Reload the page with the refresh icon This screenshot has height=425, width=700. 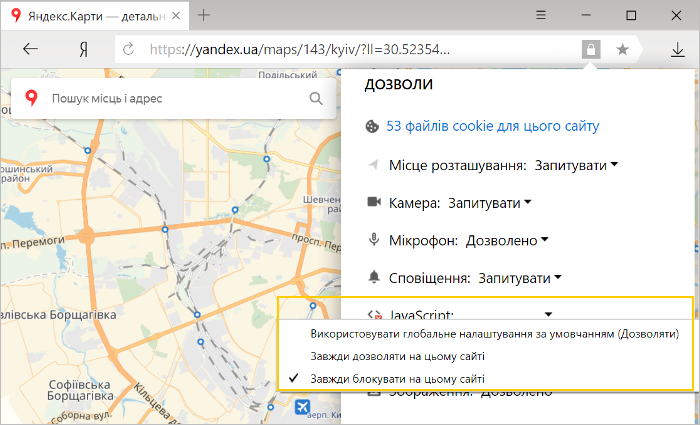pyautogui.click(x=129, y=49)
